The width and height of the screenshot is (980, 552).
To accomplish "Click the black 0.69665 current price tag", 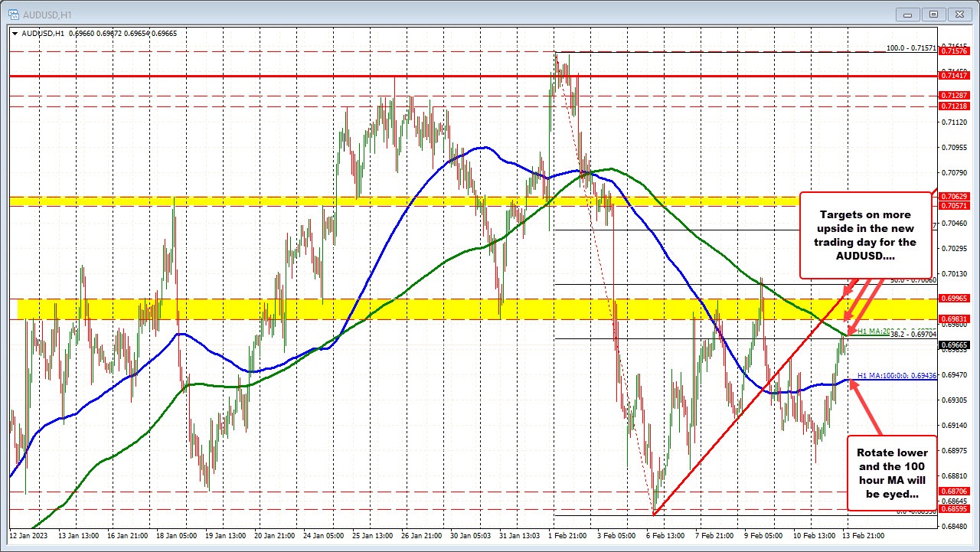I will [x=954, y=345].
